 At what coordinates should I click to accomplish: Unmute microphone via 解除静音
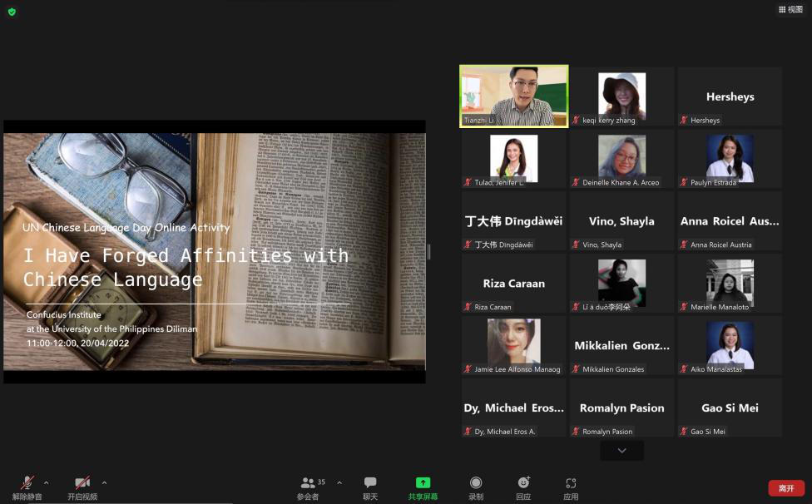click(27, 483)
